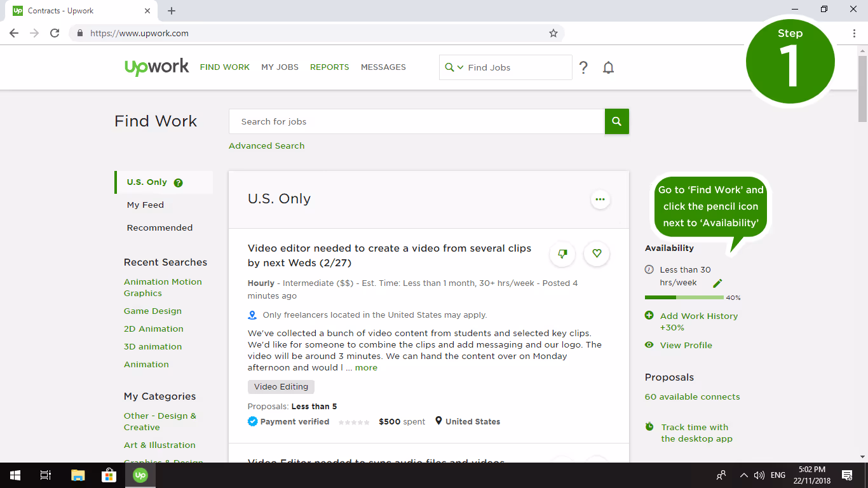Open the video editor job title
This screenshot has height=488, width=868.
click(x=390, y=255)
